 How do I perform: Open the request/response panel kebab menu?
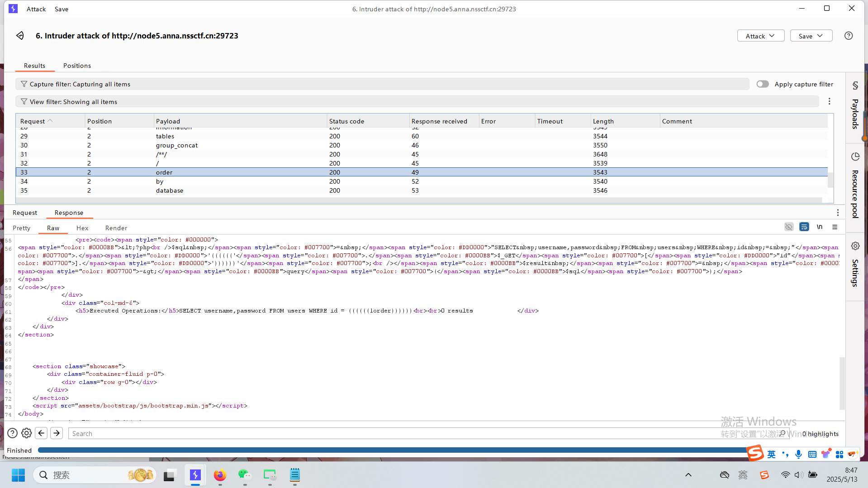pos(838,213)
